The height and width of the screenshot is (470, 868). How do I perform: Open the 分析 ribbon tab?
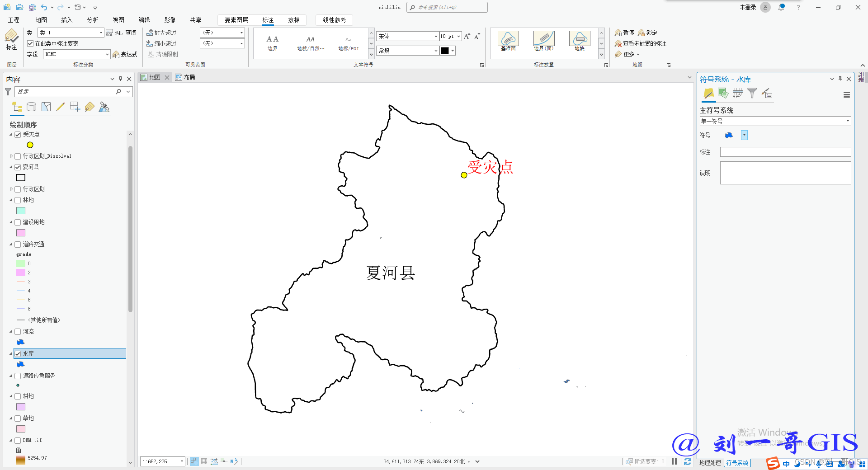point(93,20)
